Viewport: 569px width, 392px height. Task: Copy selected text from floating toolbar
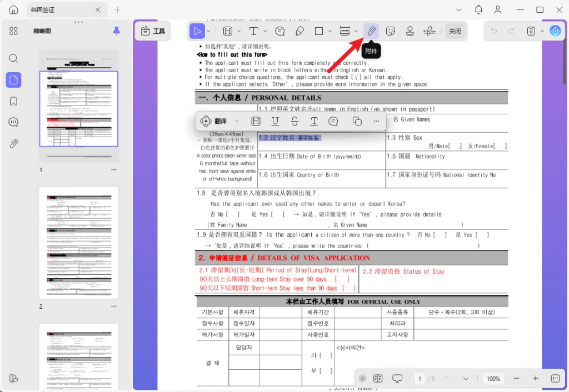coord(357,121)
